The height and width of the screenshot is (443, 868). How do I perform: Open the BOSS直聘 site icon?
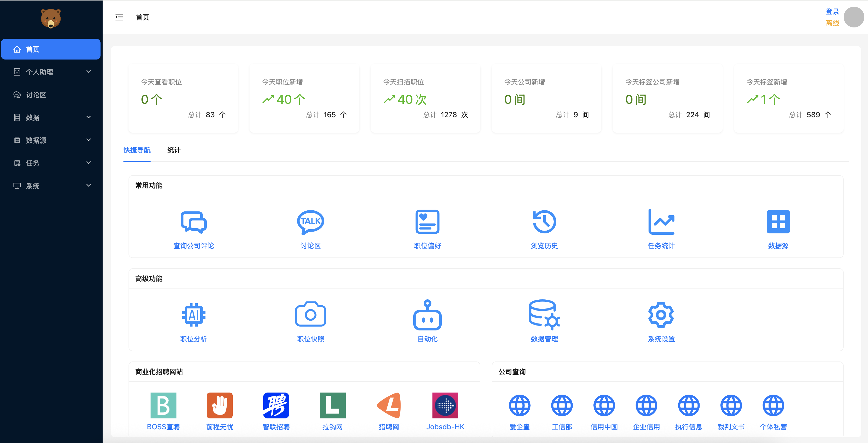click(163, 406)
